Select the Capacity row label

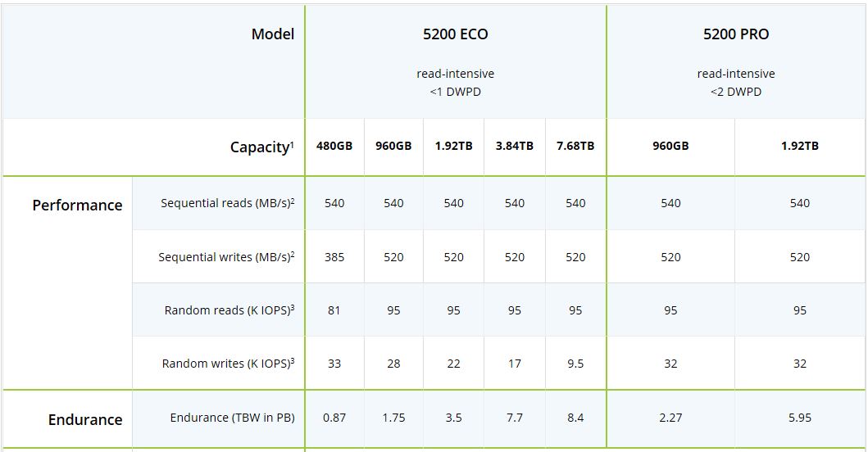click(x=261, y=147)
